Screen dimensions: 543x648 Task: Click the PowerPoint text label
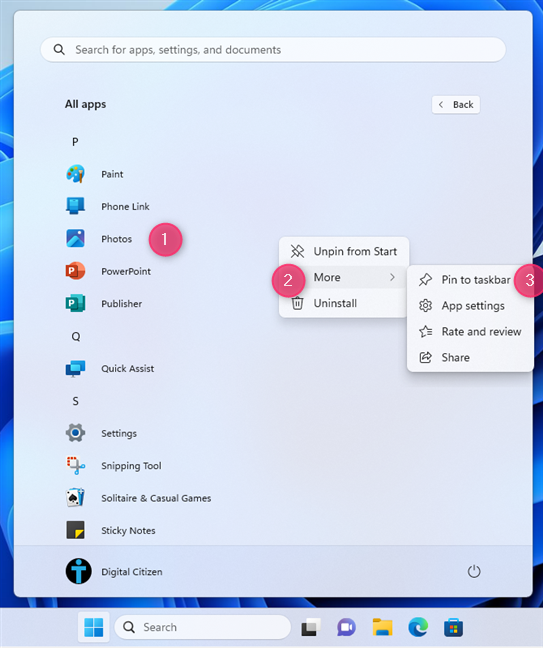[126, 271]
